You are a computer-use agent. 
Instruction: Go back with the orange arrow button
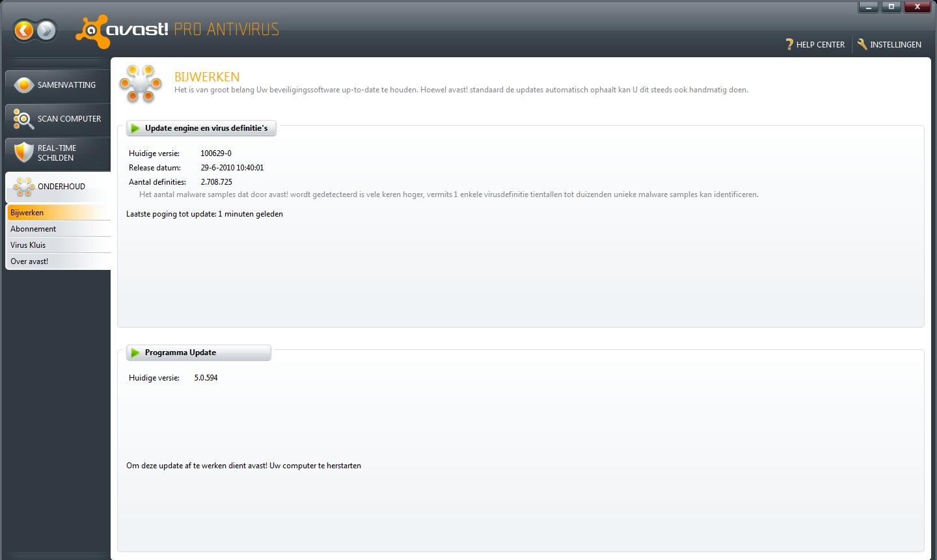[24, 30]
